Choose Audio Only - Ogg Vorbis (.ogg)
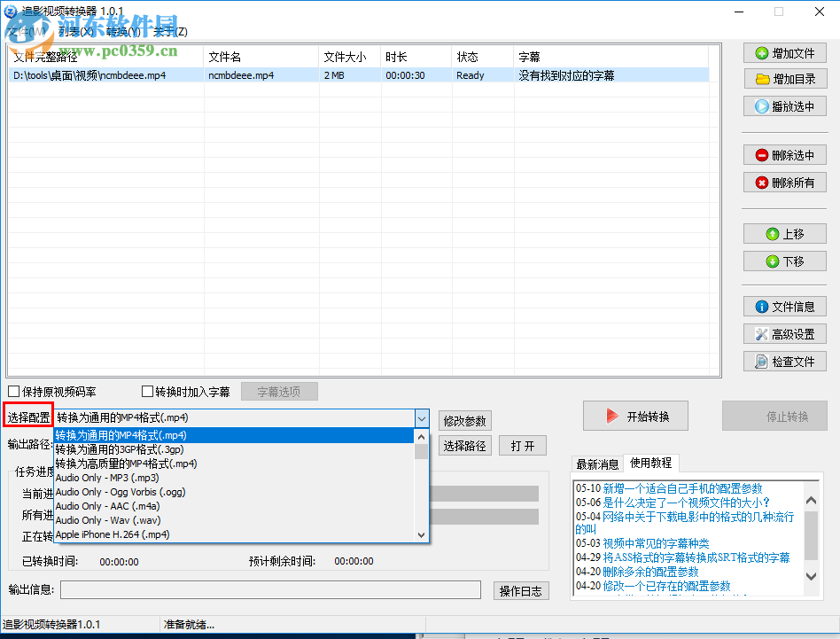Viewport: 840px width, 639px height. click(x=235, y=492)
